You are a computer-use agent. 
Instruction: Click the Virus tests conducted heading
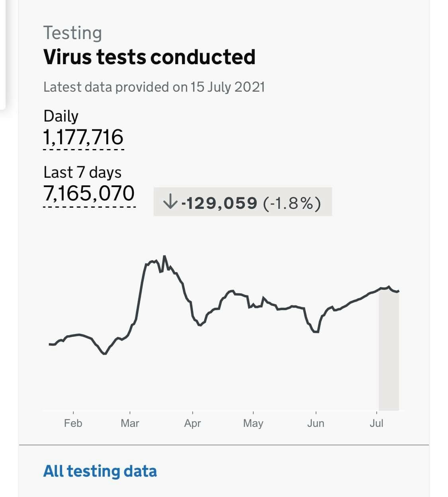[x=149, y=57]
